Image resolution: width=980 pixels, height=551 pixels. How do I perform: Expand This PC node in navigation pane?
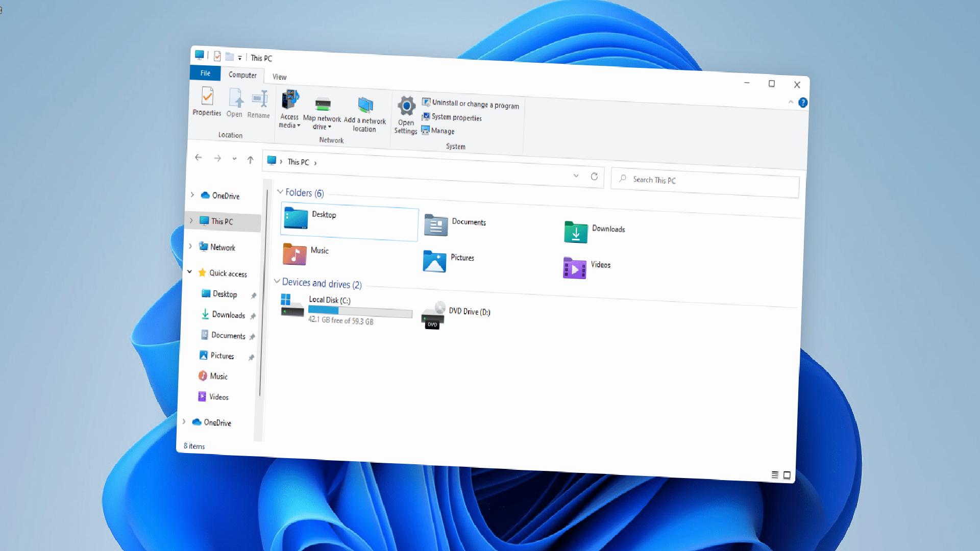pyautogui.click(x=191, y=220)
